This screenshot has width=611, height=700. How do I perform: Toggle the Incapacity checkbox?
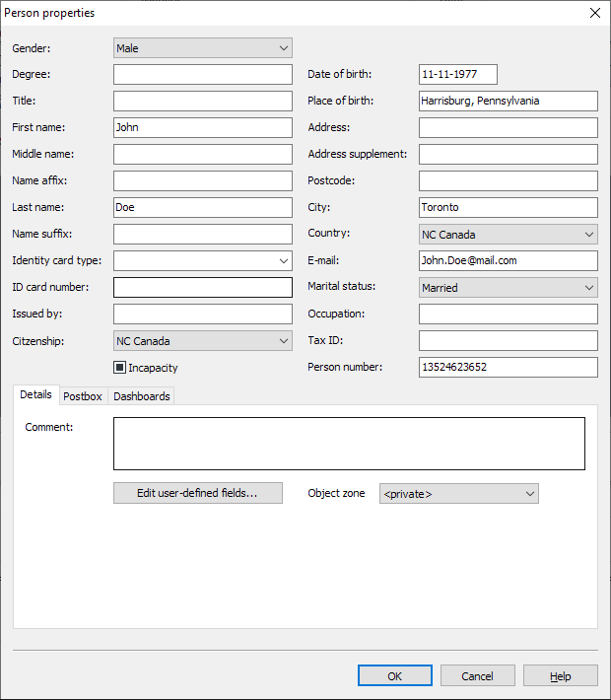(x=120, y=368)
